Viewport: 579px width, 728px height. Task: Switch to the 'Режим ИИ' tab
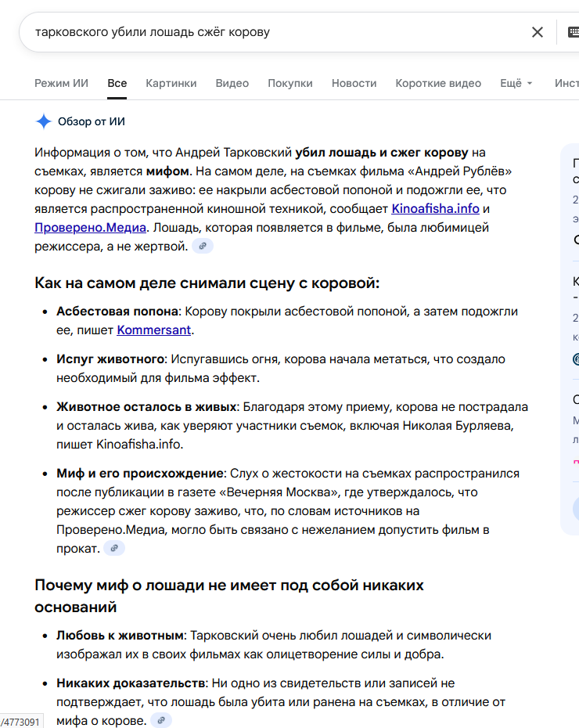point(61,83)
